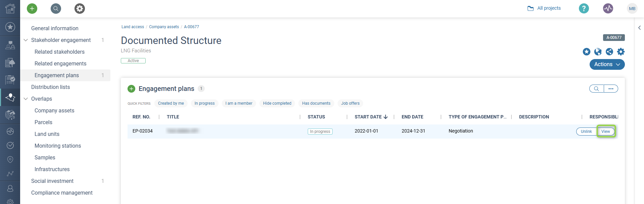Viewport: 644px width, 204px height.
Task: Follow the Company assets breadcrumb link
Action: 164,27
